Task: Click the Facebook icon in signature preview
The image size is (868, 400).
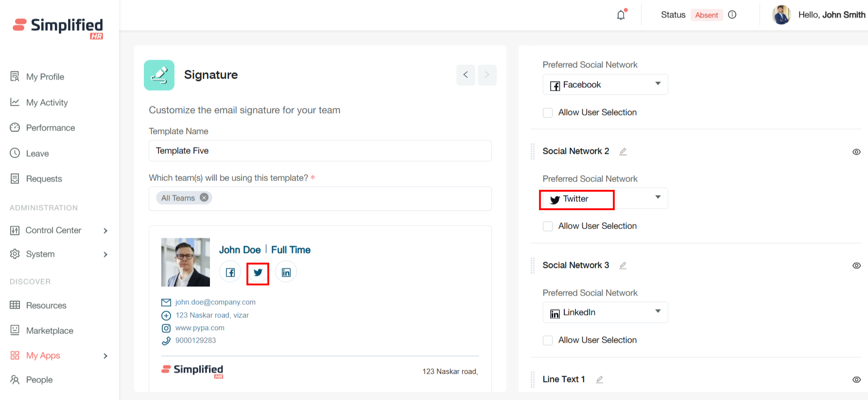Action: pos(230,272)
